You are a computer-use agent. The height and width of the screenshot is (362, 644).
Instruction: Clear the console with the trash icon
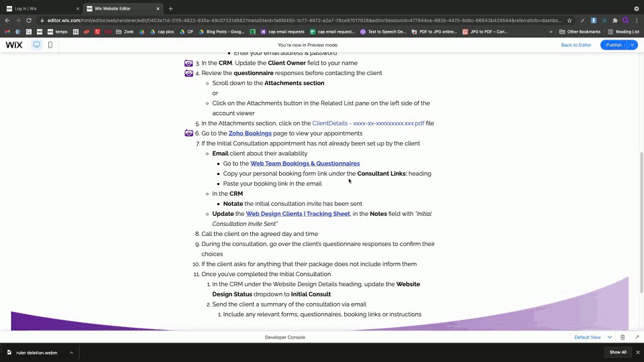point(623,337)
